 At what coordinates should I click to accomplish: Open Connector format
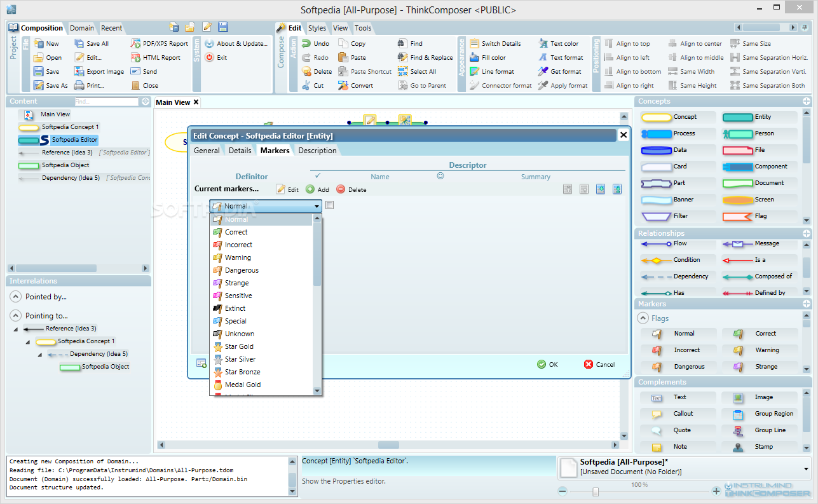coord(500,86)
